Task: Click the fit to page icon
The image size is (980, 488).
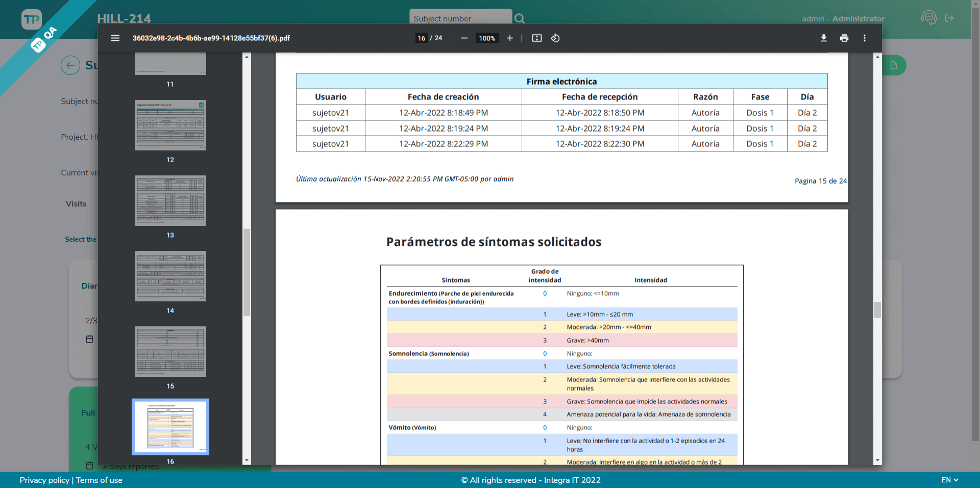Action: click(x=537, y=38)
